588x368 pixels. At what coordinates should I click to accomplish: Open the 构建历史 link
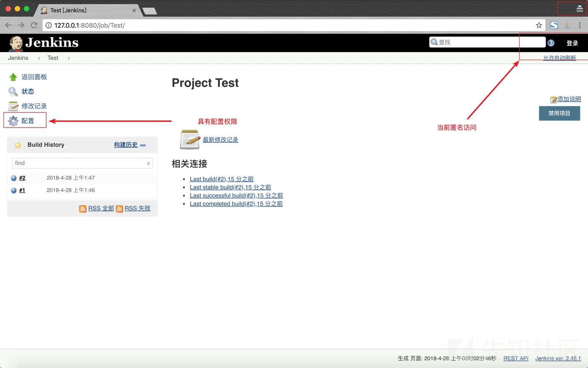click(x=126, y=145)
